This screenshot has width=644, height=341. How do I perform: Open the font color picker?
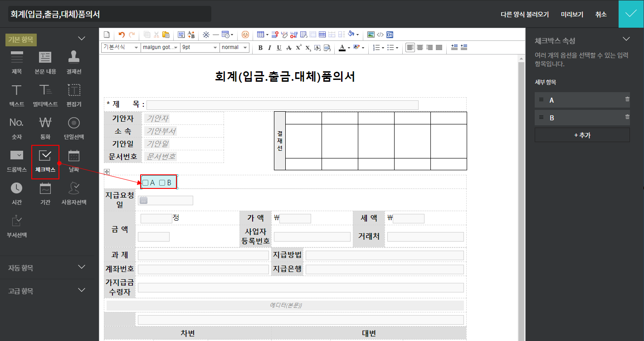[342, 48]
